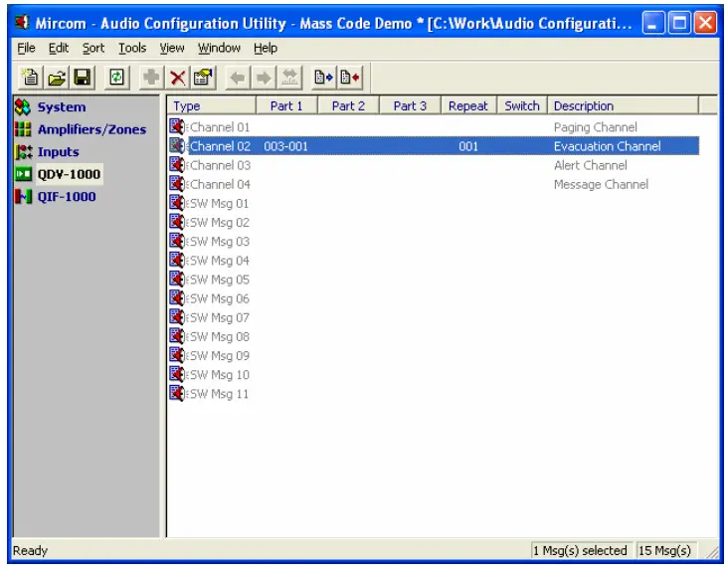Open the Inputs section in sidebar

pyautogui.click(x=58, y=152)
